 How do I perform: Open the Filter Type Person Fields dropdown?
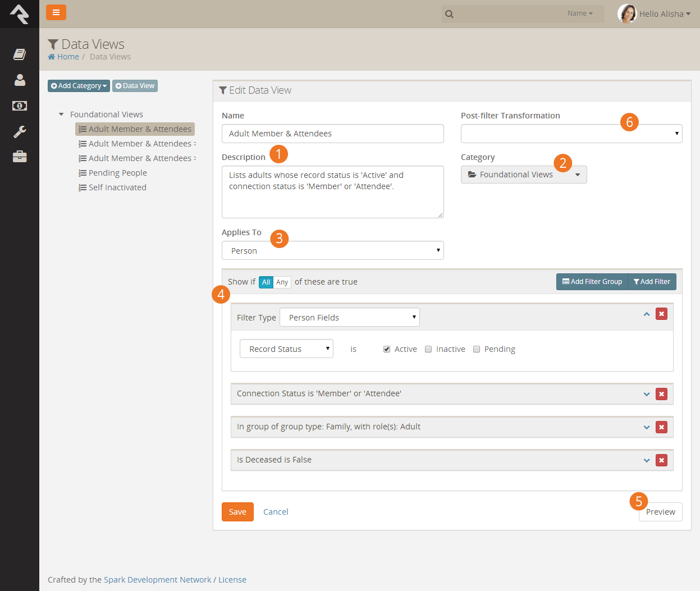[350, 317]
